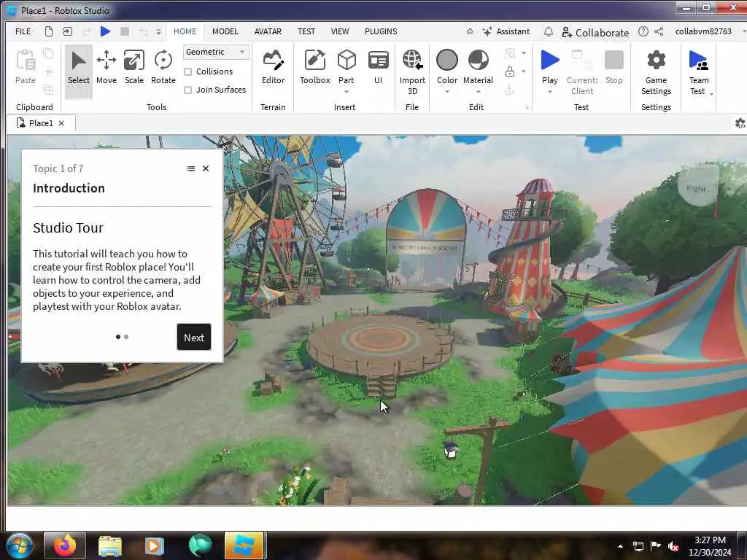Open Firefox from the taskbar
This screenshot has width=747, height=560.
pyautogui.click(x=65, y=545)
